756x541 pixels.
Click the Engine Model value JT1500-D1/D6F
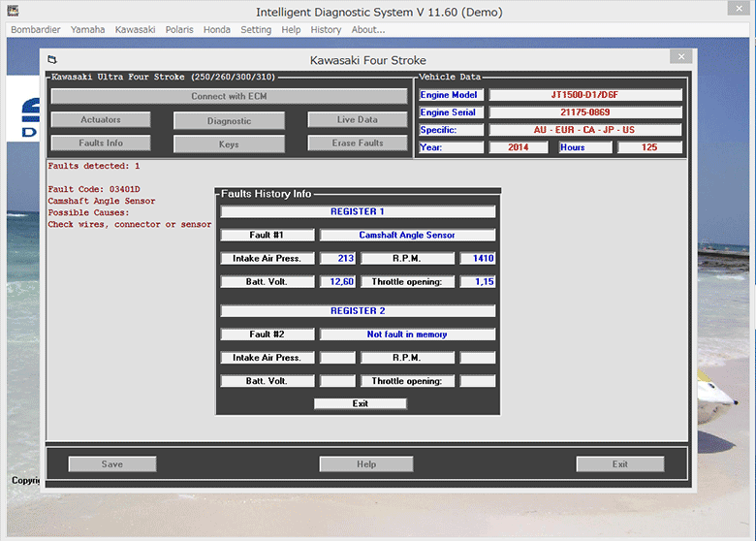(x=585, y=95)
